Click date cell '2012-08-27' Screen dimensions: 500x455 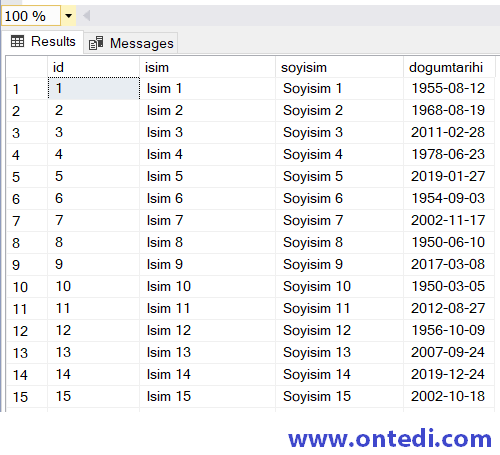(x=449, y=309)
